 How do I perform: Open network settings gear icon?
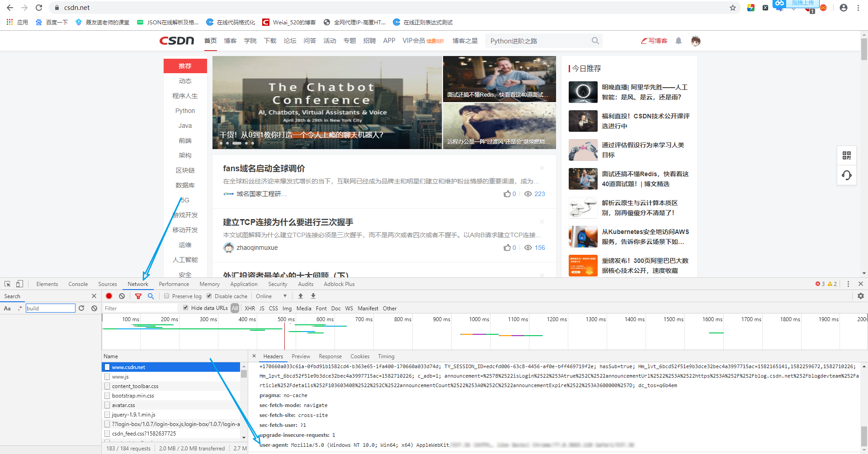(861, 296)
